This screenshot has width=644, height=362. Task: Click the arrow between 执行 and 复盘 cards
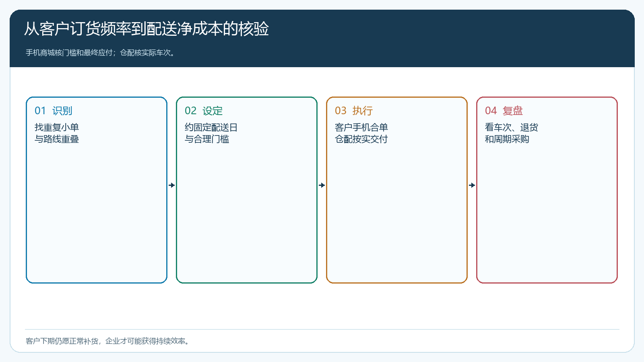pos(472,185)
